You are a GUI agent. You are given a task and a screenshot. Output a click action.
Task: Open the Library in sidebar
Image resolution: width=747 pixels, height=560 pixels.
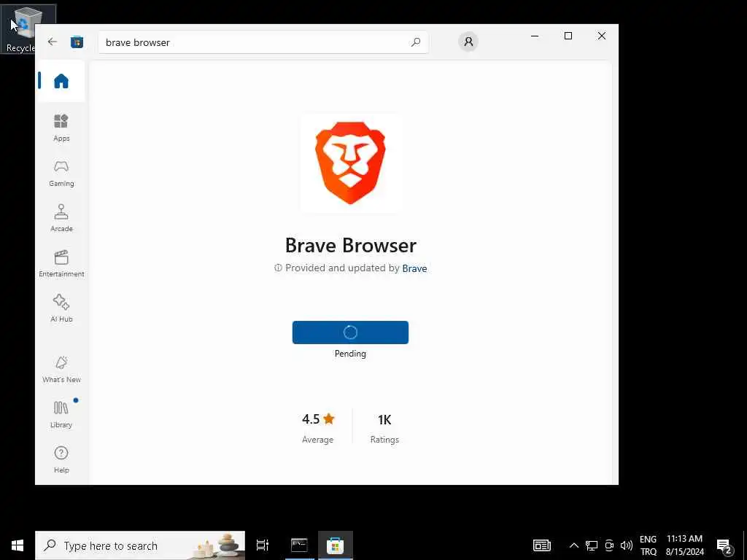(61, 415)
